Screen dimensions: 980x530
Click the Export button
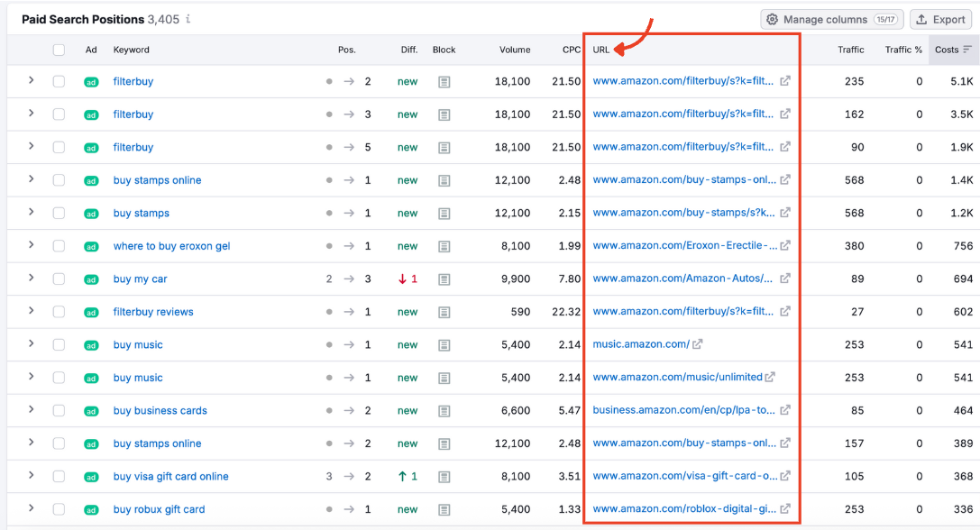tap(940, 19)
